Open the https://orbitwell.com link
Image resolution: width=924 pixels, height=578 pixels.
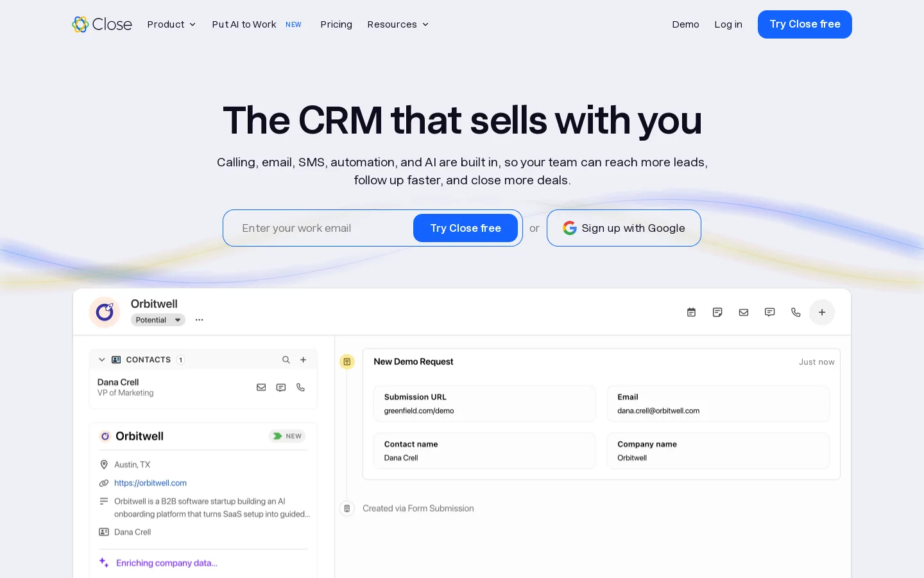point(150,483)
